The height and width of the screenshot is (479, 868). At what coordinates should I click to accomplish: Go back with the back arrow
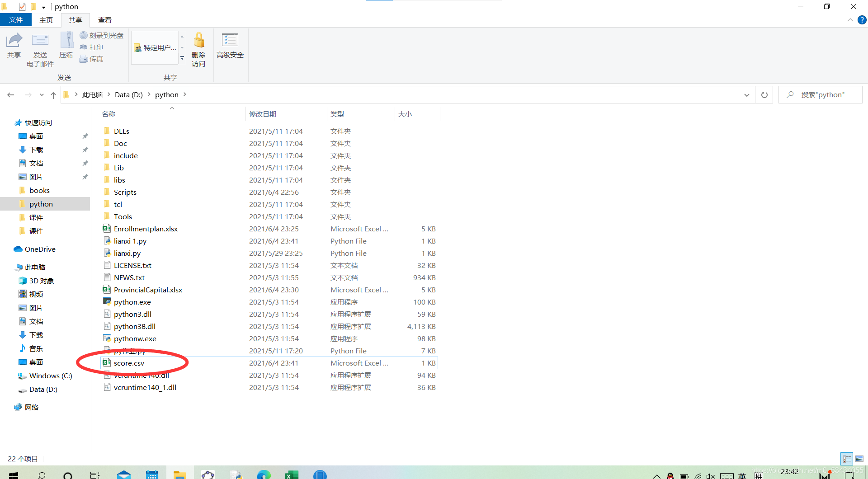(x=11, y=95)
